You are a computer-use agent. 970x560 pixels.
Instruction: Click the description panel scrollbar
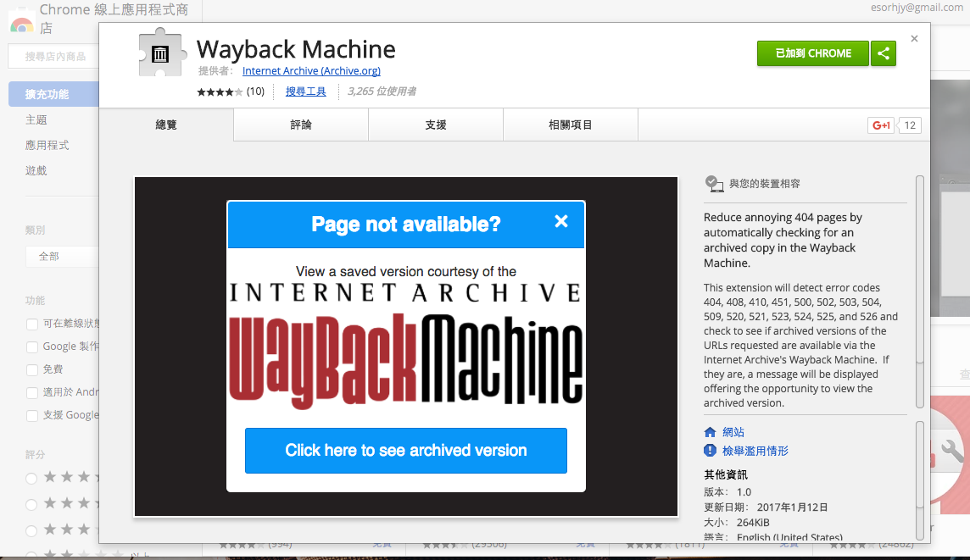920,291
